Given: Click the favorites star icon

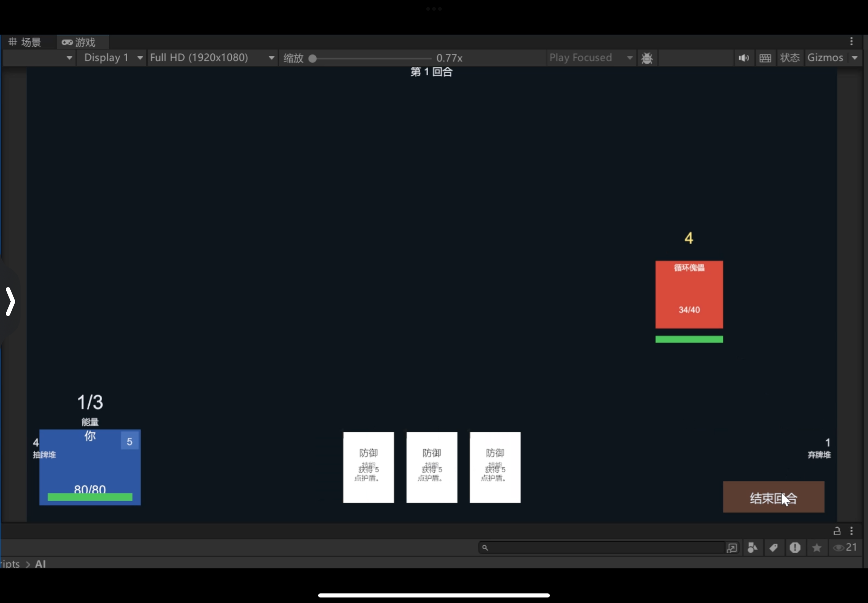Looking at the screenshot, I should pyautogui.click(x=817, y=547).
